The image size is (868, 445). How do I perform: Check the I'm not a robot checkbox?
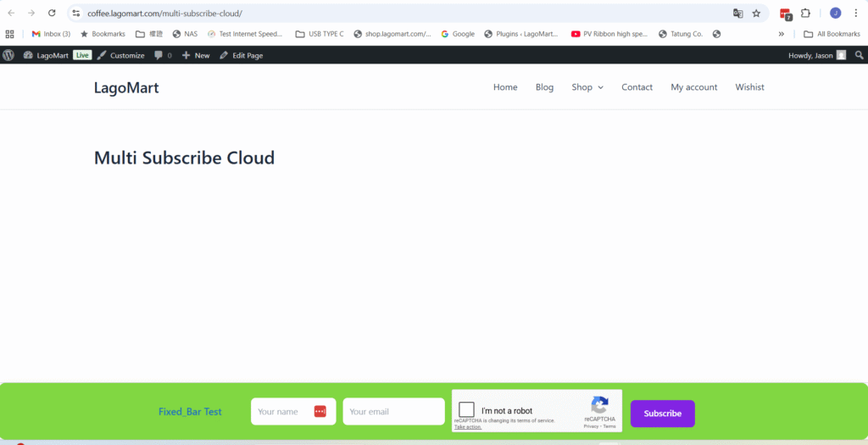click(466, 410)
